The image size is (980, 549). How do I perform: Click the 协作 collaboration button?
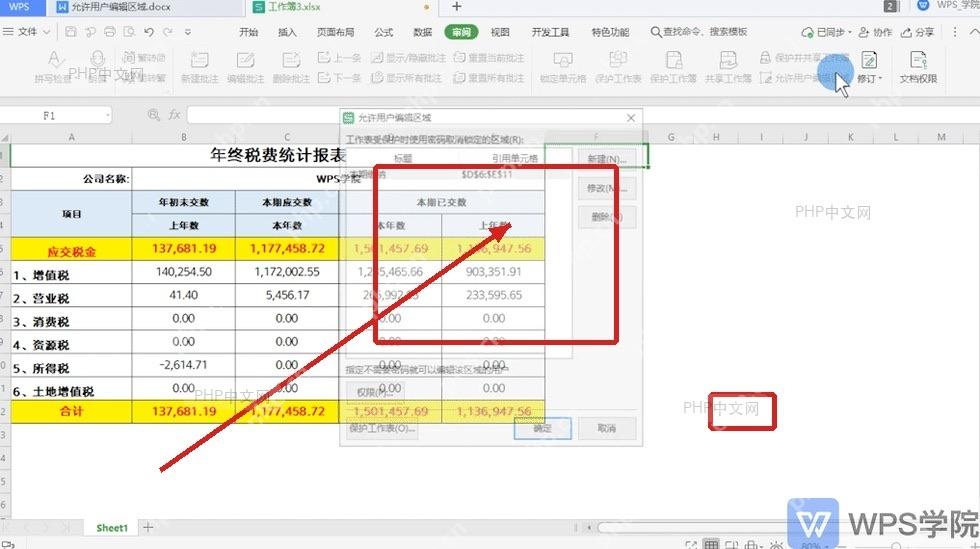tap(875, 32)
